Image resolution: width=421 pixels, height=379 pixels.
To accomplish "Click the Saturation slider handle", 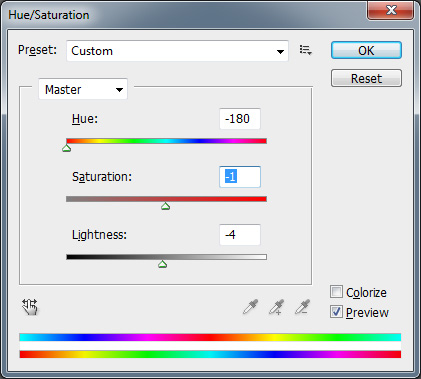I will click(x=166, y=206).
